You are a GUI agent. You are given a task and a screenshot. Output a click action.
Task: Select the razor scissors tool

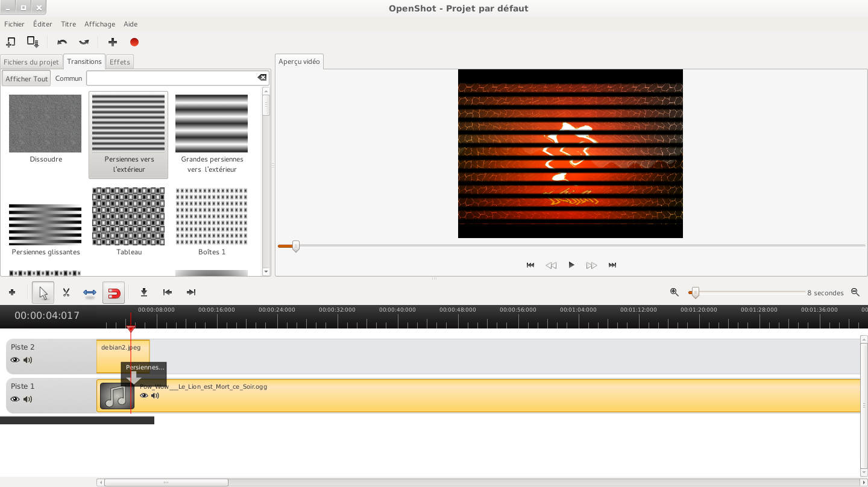[x=66, y=292]
